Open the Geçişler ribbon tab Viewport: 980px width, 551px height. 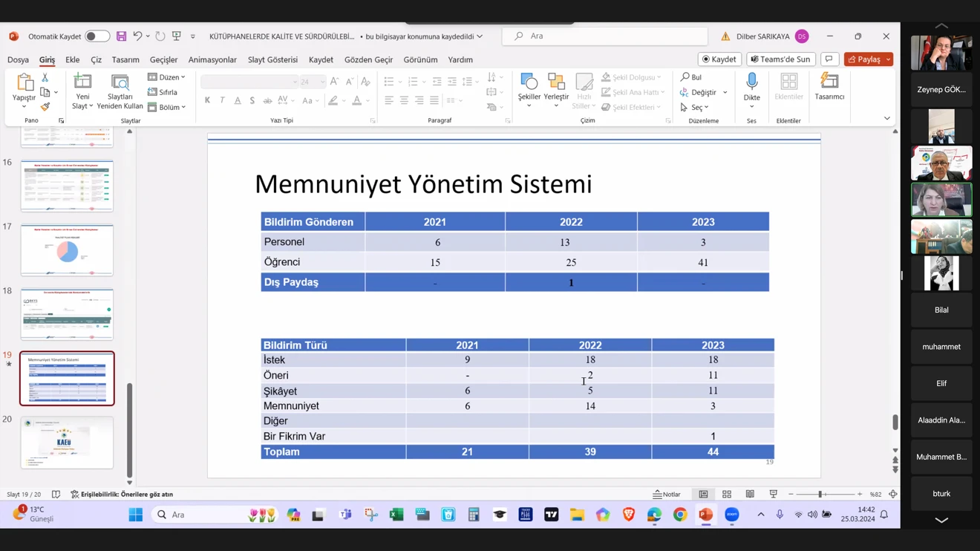click(x=163, y=59)
